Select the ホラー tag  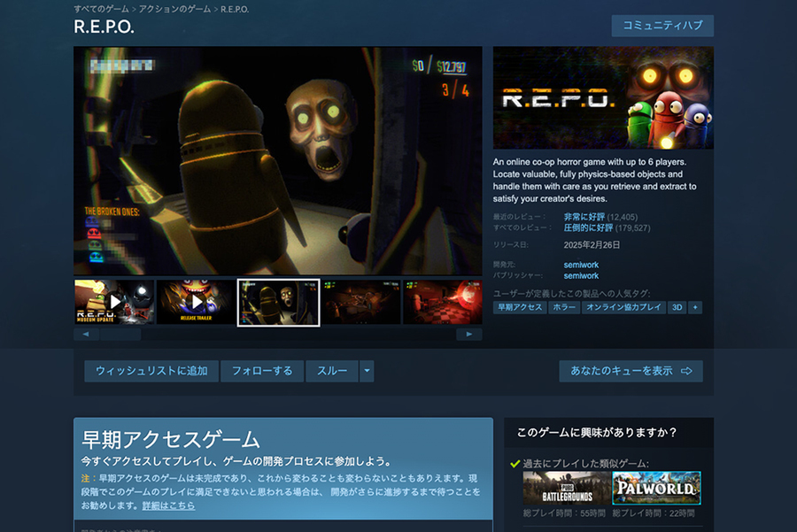pos(564,307)
